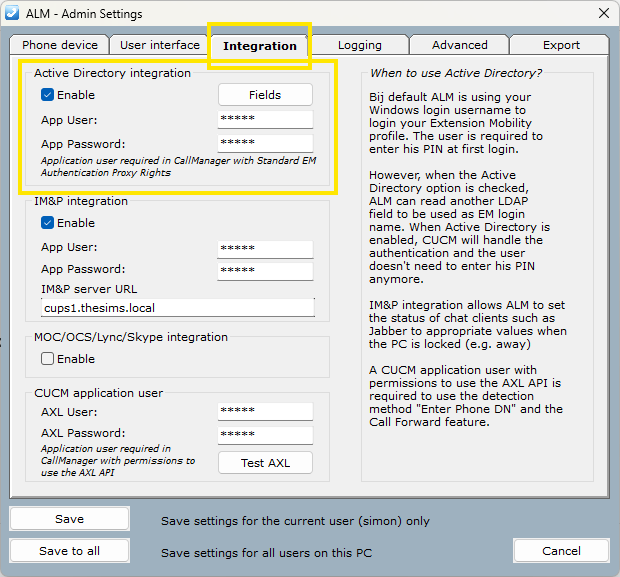Select the AXL Password field

coord(265,434)
